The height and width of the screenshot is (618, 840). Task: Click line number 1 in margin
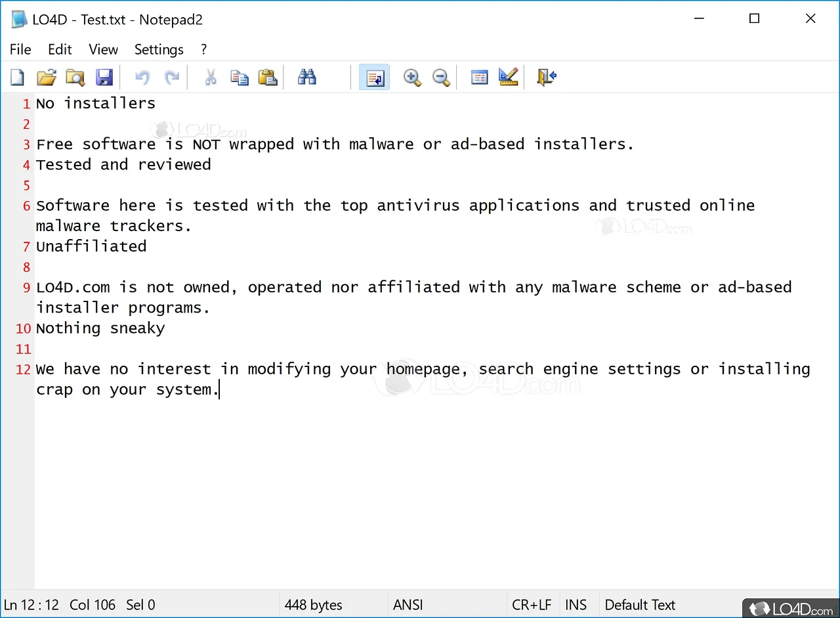coord(26,104)
